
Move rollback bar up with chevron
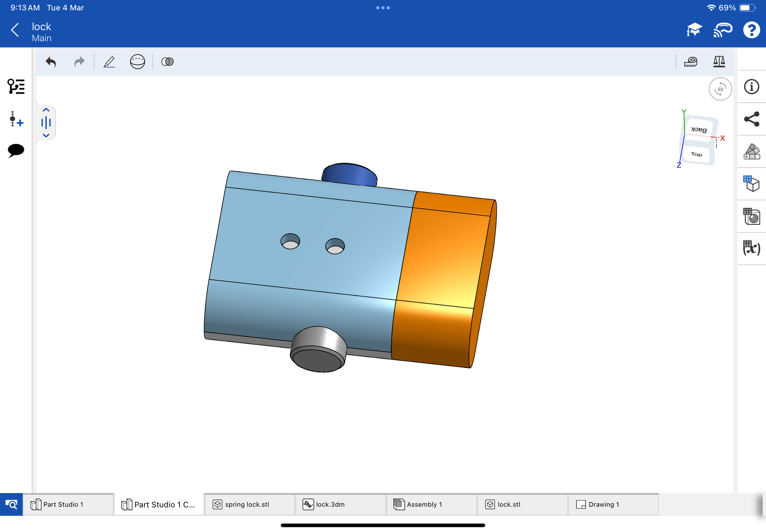(46, 110)
